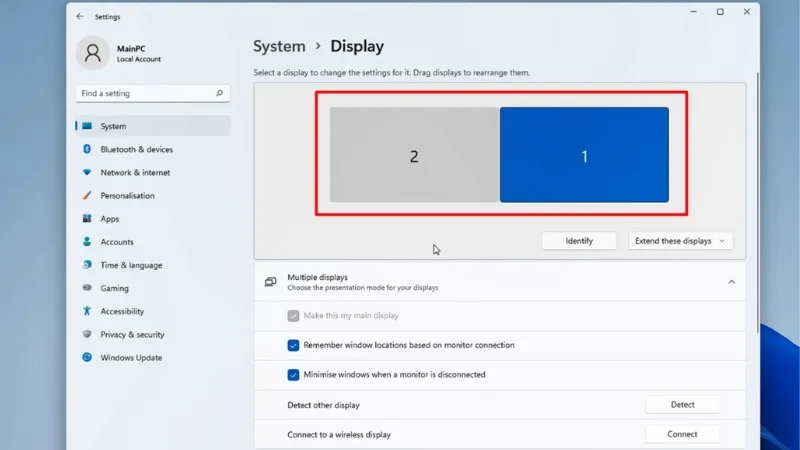Open Time & language globe icon
The image size is (800, 450).
point(87,265)
